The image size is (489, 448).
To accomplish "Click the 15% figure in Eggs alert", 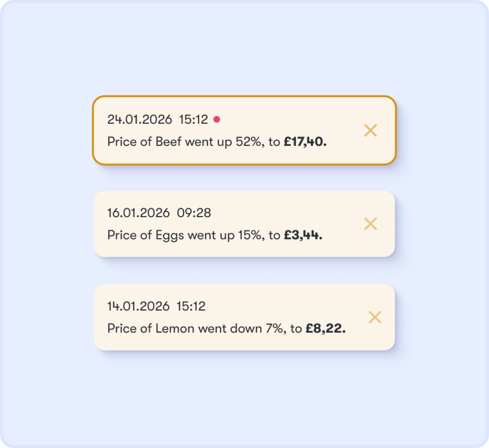I will pyautogui.click(x=250, y=235).
